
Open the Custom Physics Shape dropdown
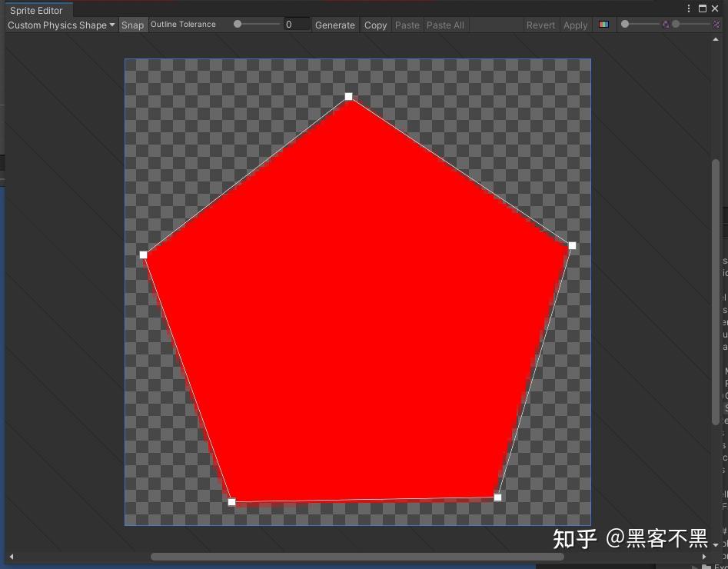point(61,25)
